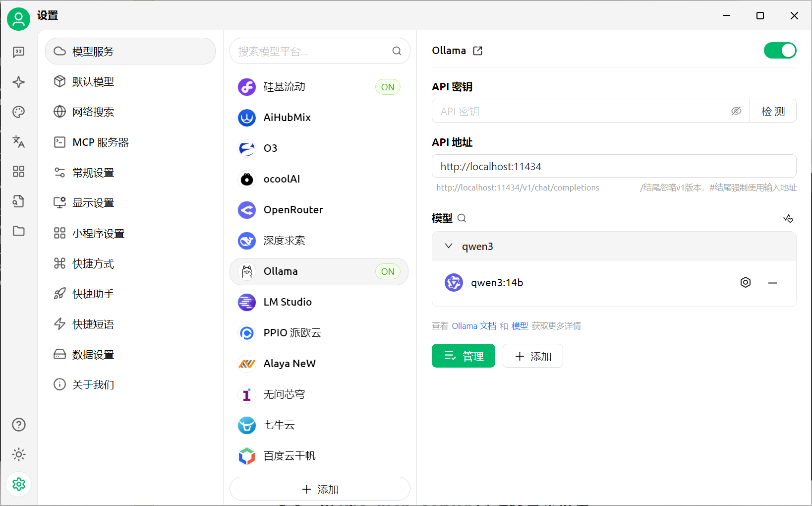
Task: Open the chat conversations icon in the sidebar
Action: (18, 52)
